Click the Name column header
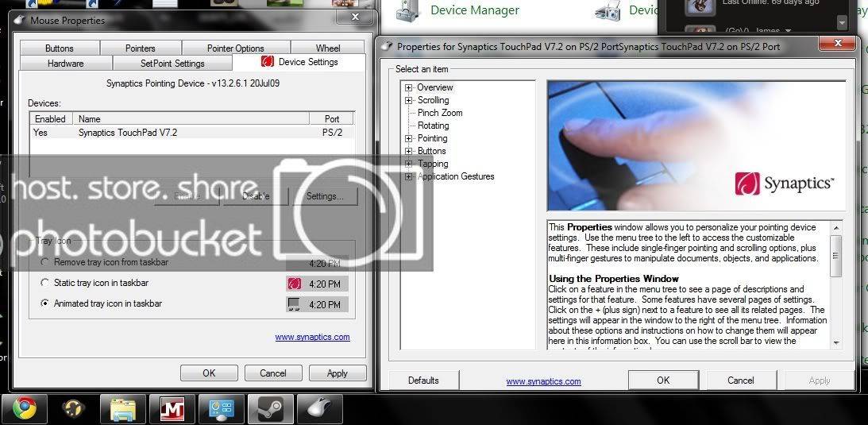This screenshot has width=868, height=425. [191, 119]
